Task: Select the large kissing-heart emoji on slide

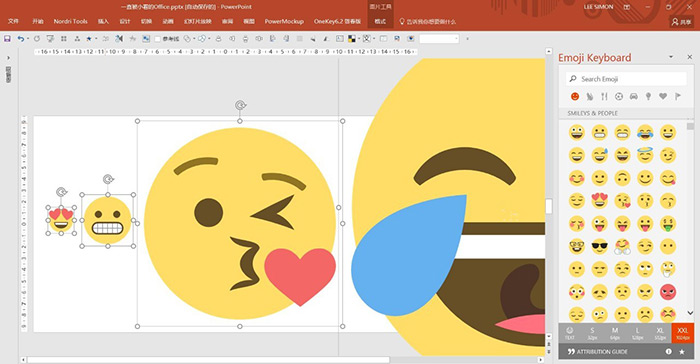Action: (240, 223)
